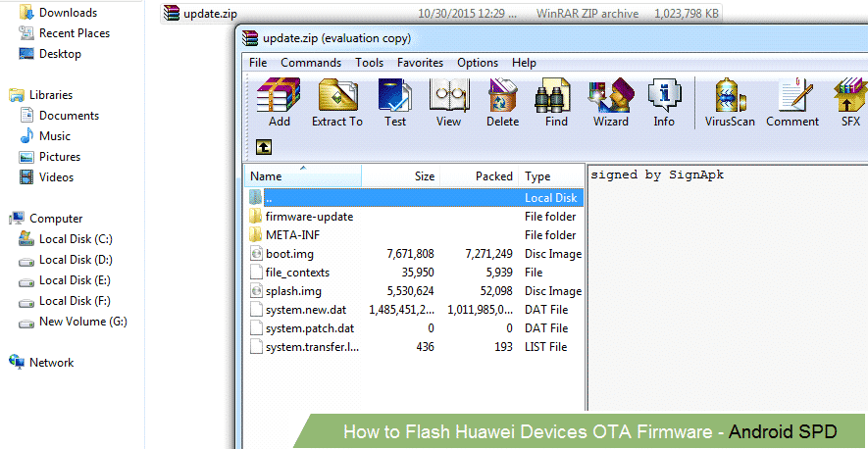Open the Options menu
Image resolution: width=868 pixels, height=449 pixels.
click(478, 63)
